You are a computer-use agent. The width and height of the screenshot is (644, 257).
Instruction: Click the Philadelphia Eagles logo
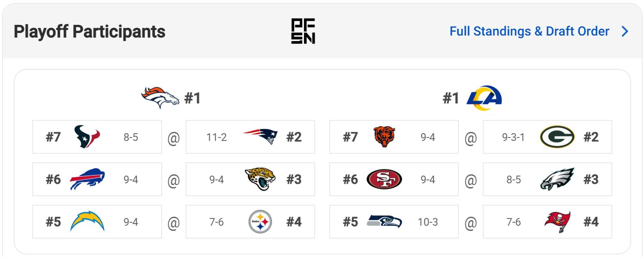(x=557, y=179)
